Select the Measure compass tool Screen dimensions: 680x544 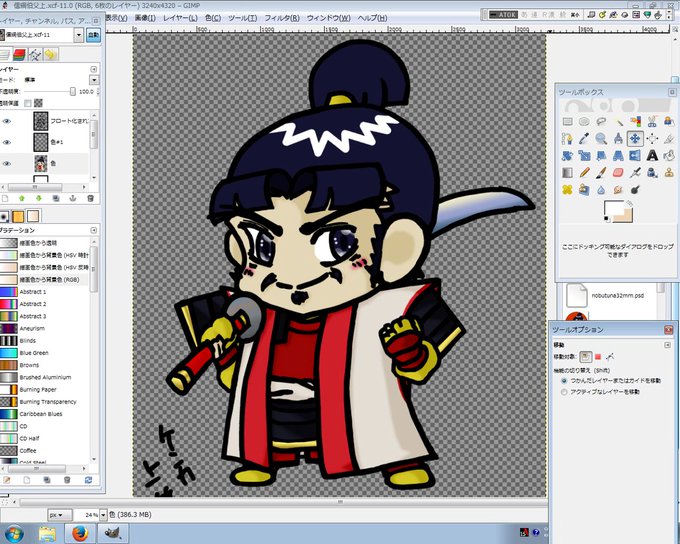pos(618,139)
